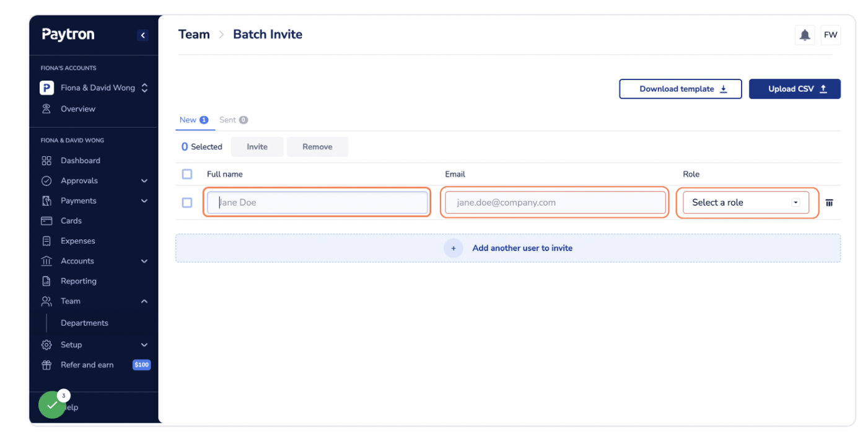Click the notification bell icon
This screenshot has height=436, width=868.
tap(804, 35)
